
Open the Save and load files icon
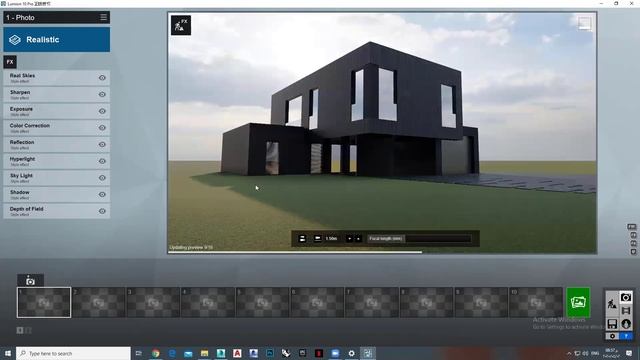[x=612, y=324]
